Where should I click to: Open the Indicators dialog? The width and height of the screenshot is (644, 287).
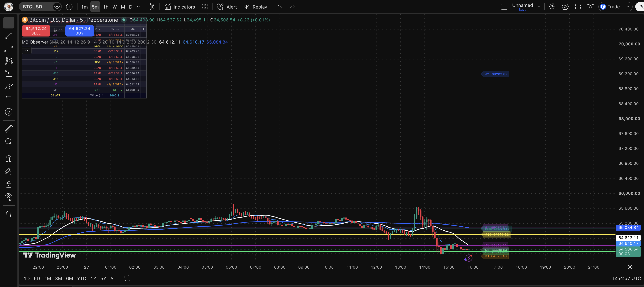click(x=180, y=7)
